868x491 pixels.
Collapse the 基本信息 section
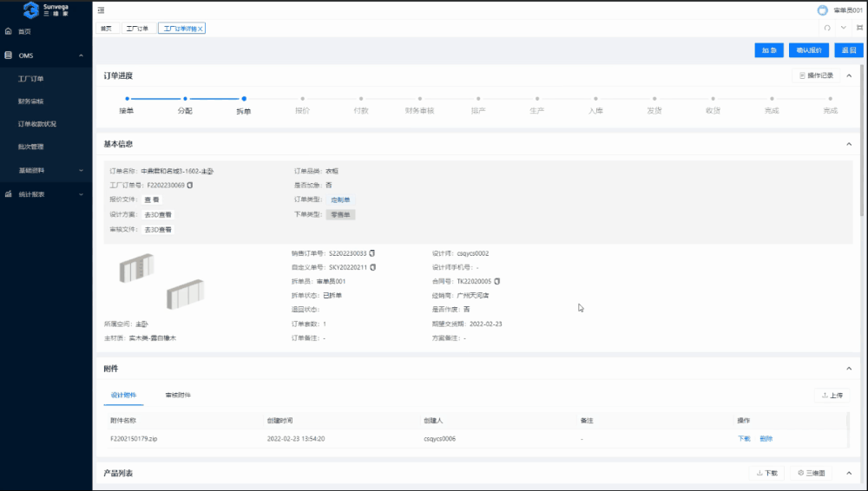pos(848,144)
